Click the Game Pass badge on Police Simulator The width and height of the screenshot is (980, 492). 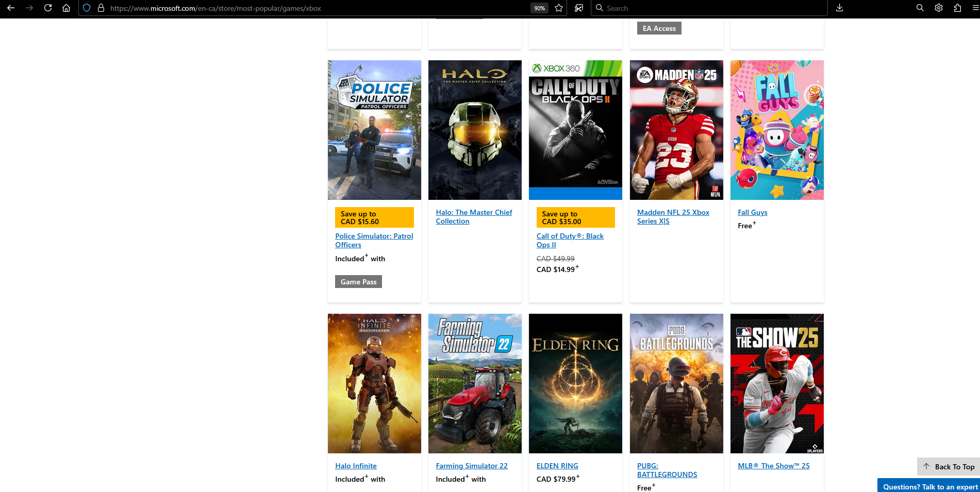pyautogui.click(x=358, y=282)
